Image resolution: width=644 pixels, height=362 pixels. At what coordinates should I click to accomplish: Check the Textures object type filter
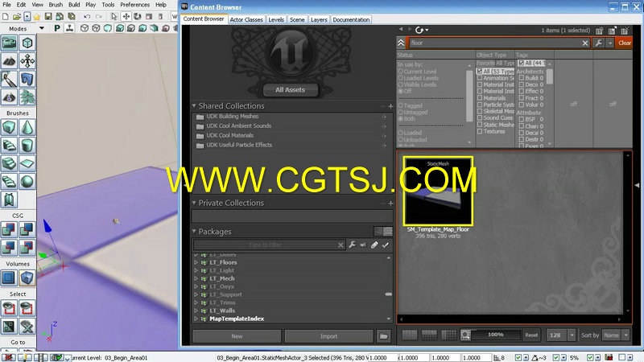coord(480,131)
